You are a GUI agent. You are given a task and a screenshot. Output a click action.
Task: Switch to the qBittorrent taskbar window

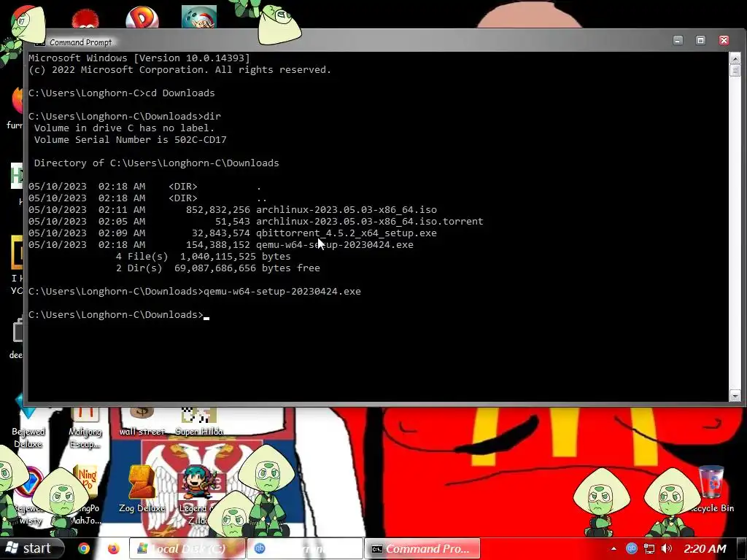tap(305, 548)
